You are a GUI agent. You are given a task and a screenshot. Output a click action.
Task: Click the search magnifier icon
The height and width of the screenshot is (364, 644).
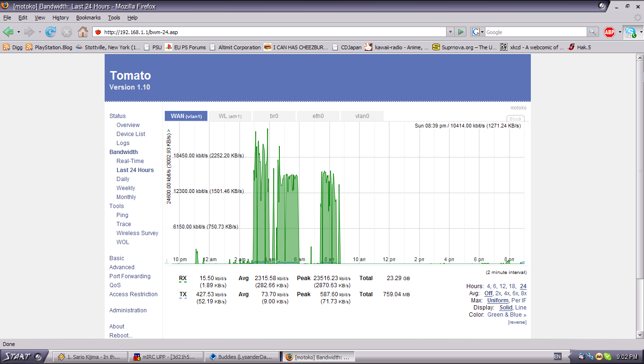(592, 32)
